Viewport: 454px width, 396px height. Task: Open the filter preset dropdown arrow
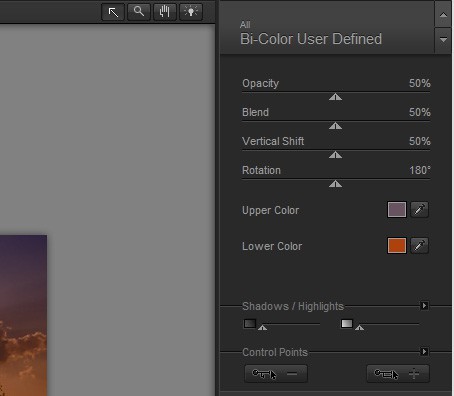443,40
